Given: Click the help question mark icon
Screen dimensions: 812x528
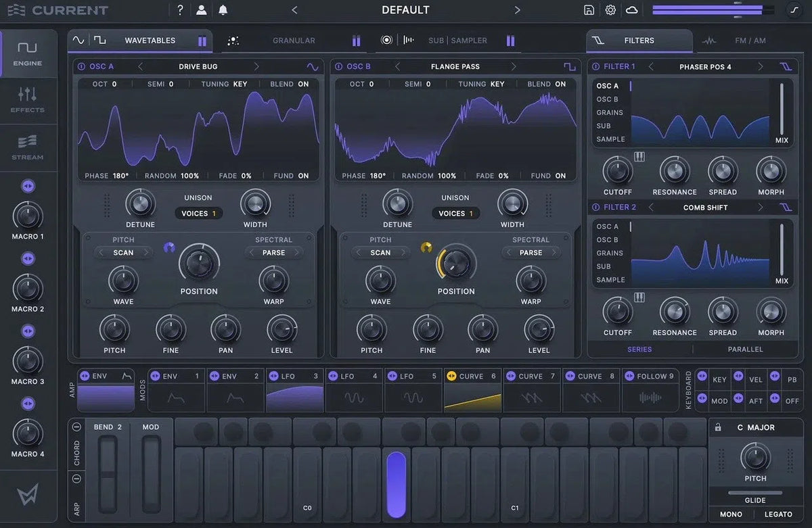Looking at the screenshot, I should tap(179, 9).
